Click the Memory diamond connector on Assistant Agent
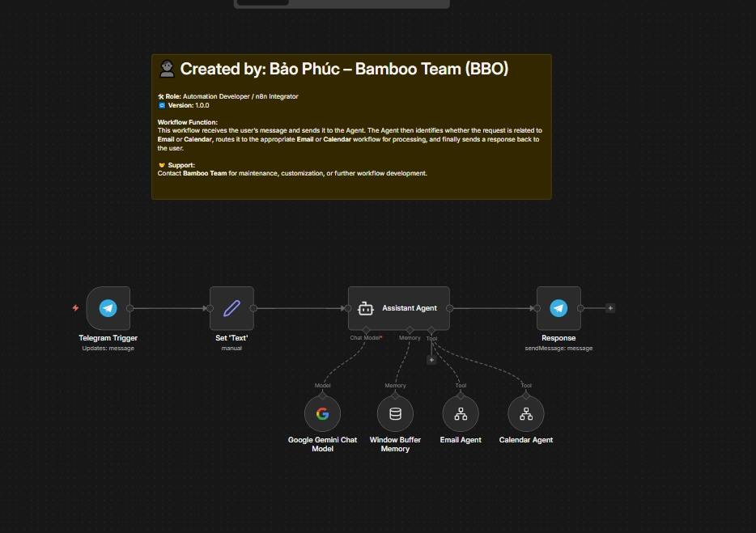Viewport: 756px width, 533px height. click(410, 329)
